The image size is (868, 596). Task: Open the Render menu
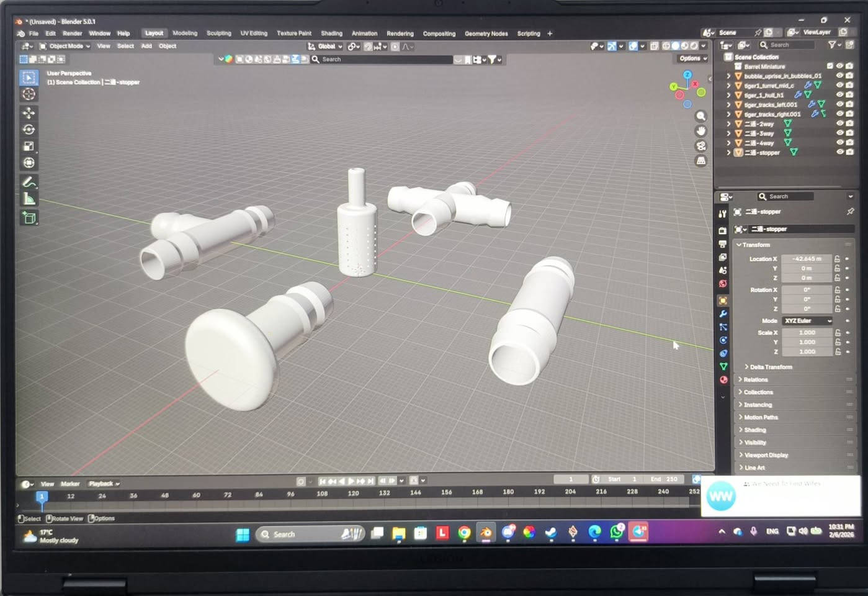pos(72,34)
